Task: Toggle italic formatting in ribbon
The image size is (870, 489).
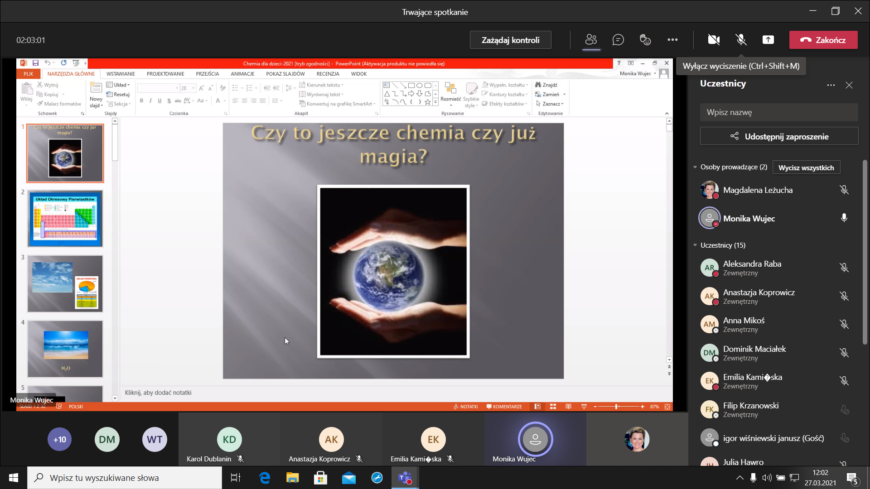Action: (150, 100)
